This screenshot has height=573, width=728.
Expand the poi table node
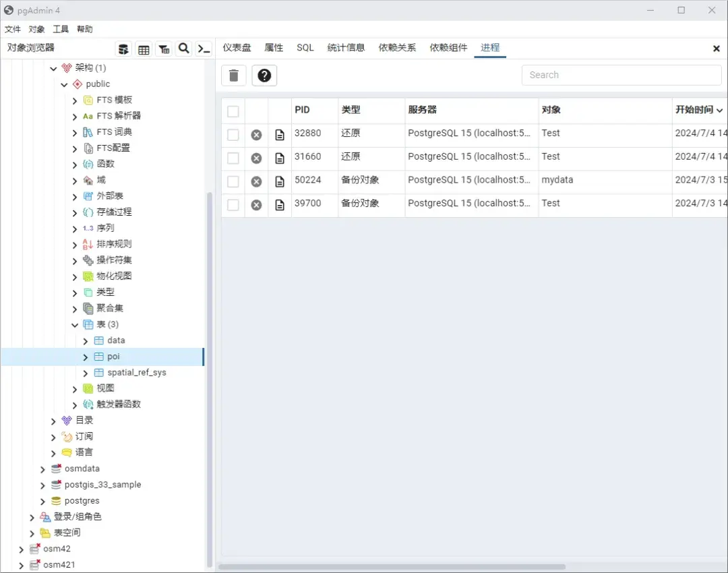[86, 357]
